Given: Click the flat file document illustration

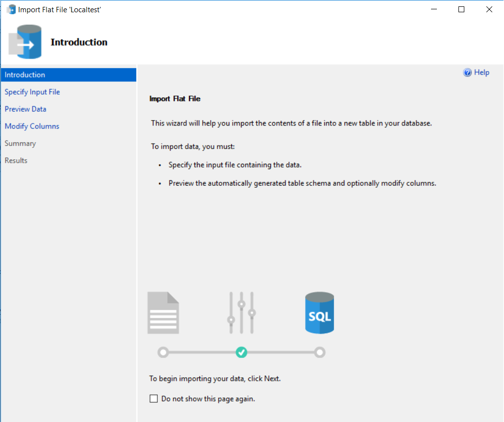Looking at the screenshot, I should [x=163, y=313].
